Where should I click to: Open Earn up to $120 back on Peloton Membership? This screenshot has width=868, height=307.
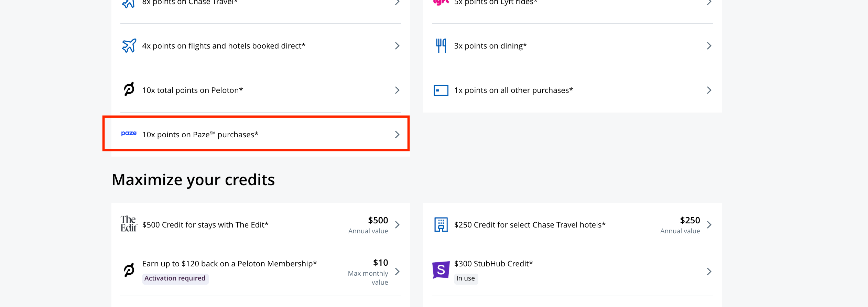tap(261, 272)
